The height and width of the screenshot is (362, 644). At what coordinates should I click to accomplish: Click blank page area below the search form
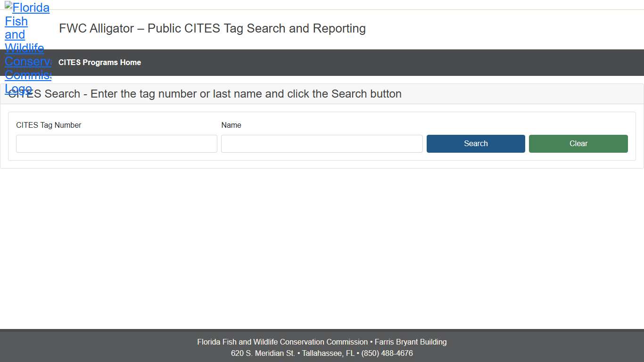[322, 245]
